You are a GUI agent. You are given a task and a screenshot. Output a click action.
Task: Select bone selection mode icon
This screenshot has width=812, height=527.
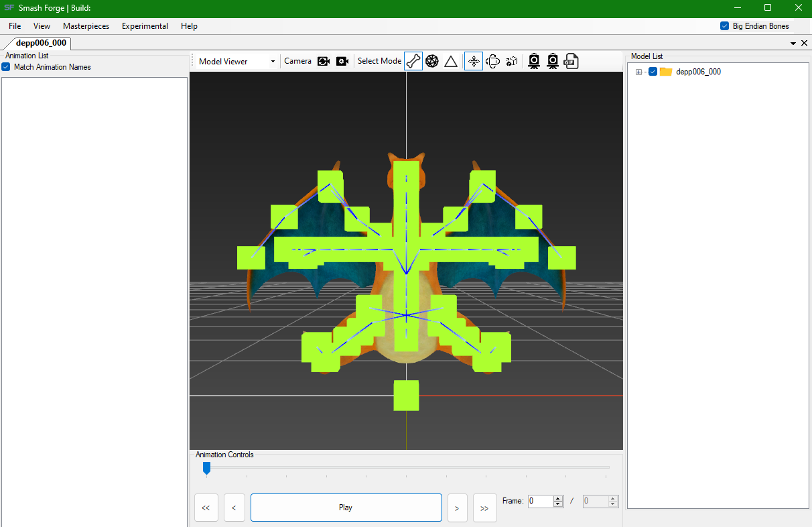tap(413, 61)
